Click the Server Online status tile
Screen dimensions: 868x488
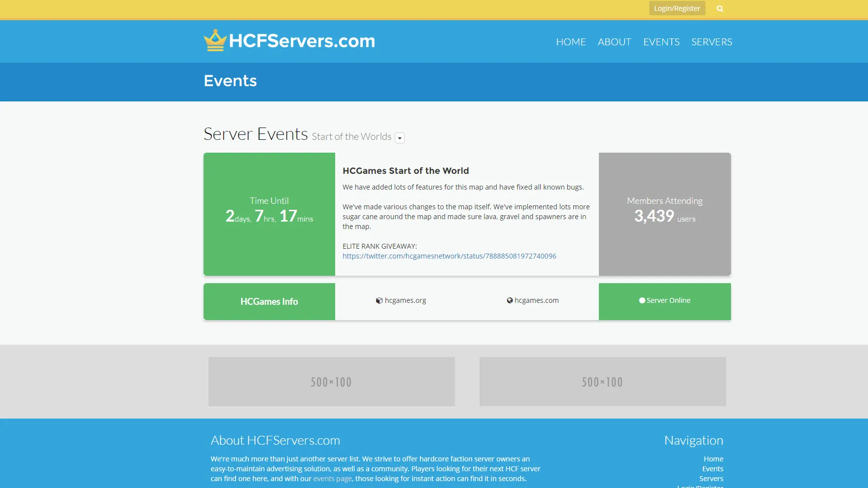[x=665, y=301]
